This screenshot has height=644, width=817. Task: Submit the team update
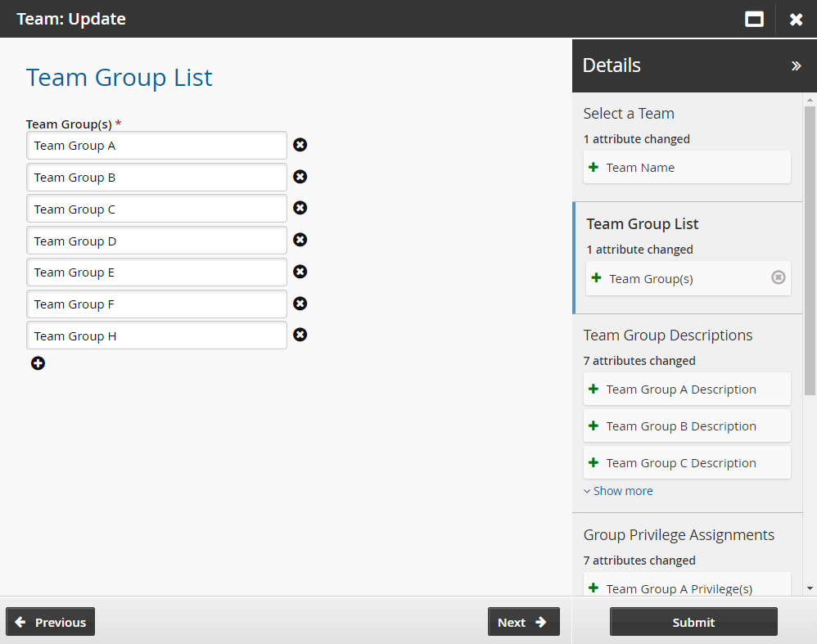693,622
